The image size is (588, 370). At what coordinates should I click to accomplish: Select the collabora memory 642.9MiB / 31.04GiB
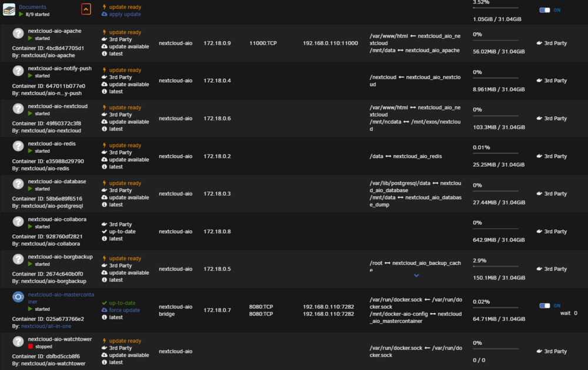point(499,240)
